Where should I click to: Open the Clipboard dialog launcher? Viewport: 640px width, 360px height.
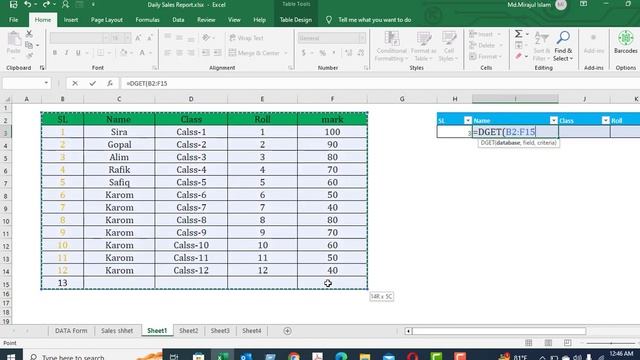coord(42,68)
